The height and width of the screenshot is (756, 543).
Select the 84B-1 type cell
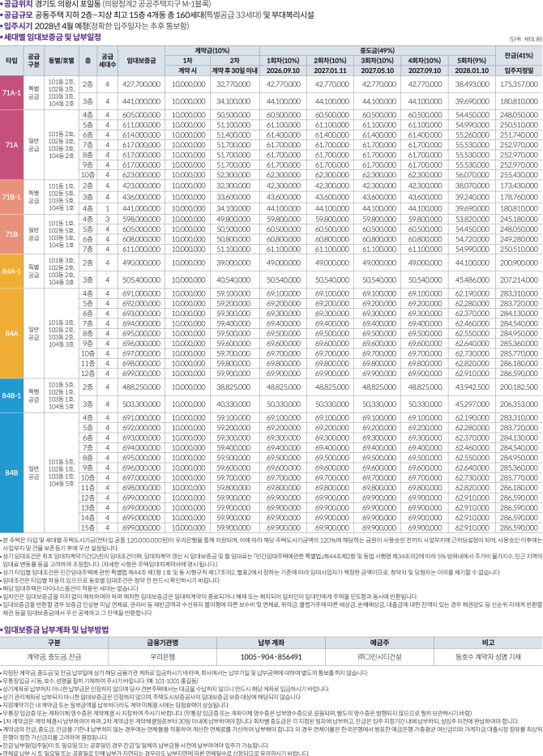(x=12, y=395)
